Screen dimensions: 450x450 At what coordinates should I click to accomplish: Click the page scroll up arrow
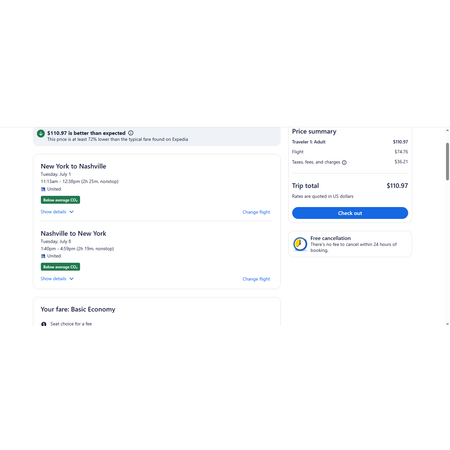click(x=447, y=130)
